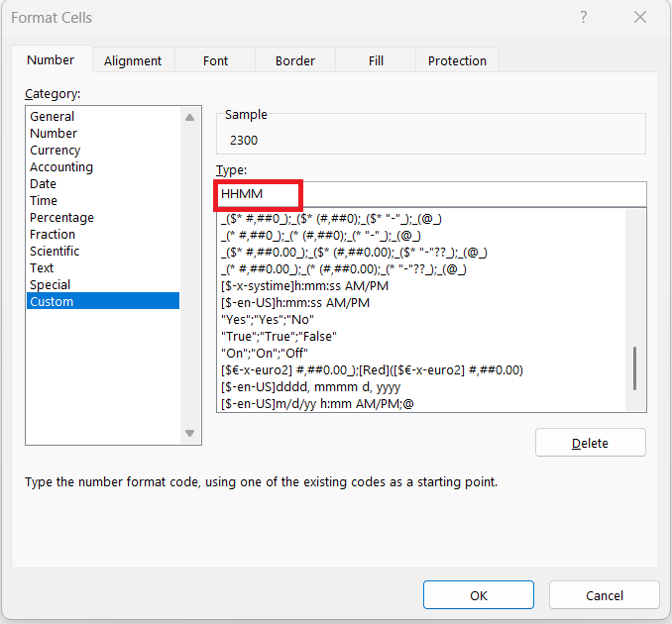This screenshot has width=672, height=624.
Task: Pick the Percentage category
Action: tap(103, 217)
